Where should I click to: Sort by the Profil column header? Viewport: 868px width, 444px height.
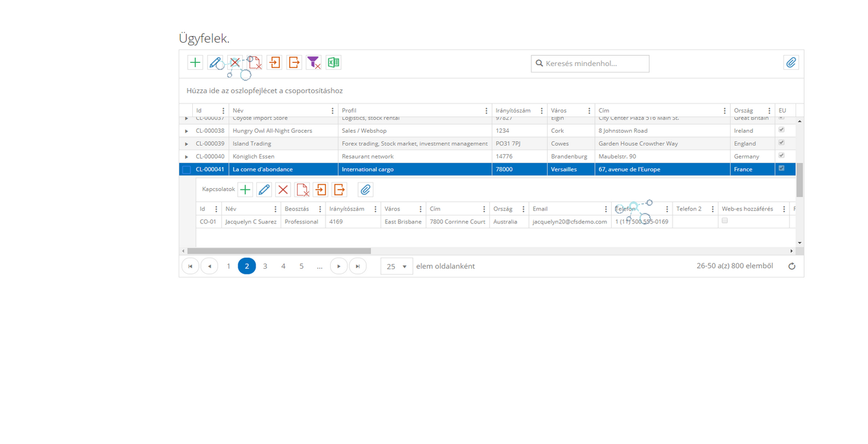click(x=350, y=111)
